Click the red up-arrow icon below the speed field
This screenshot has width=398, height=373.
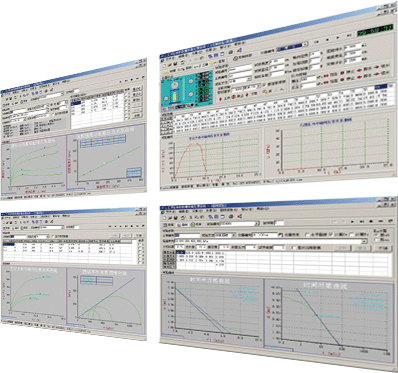tap(221, 98)
